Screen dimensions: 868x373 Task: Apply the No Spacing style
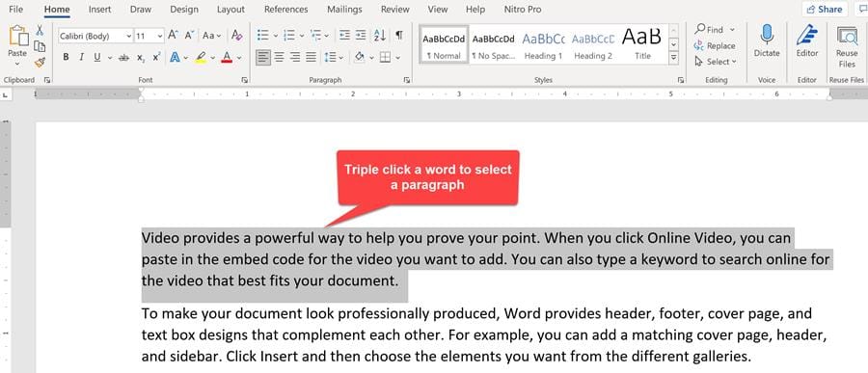click(493, 45)
